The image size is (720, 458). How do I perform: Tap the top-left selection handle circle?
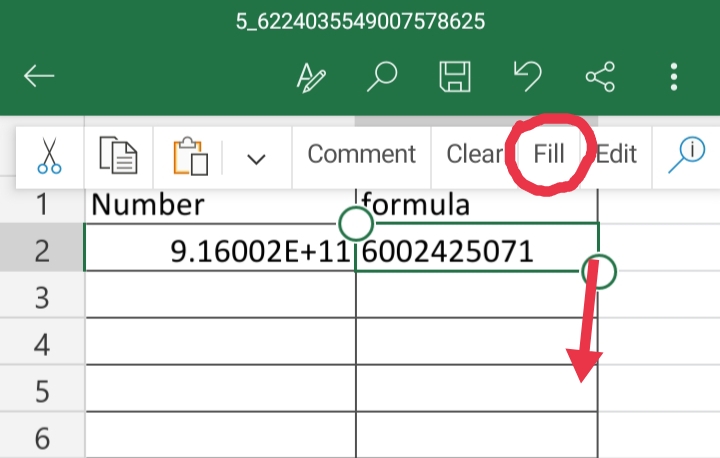click(355, 224)
